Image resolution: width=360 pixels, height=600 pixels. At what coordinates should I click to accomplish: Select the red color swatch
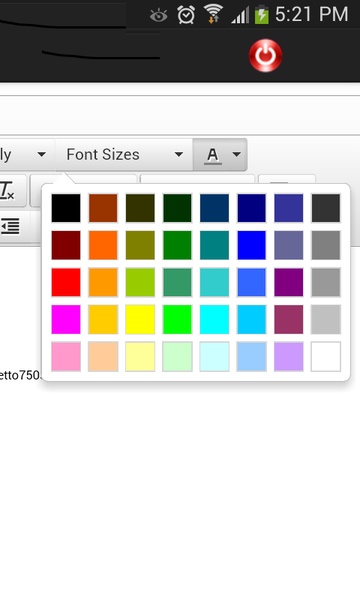[x=66, y=282]
